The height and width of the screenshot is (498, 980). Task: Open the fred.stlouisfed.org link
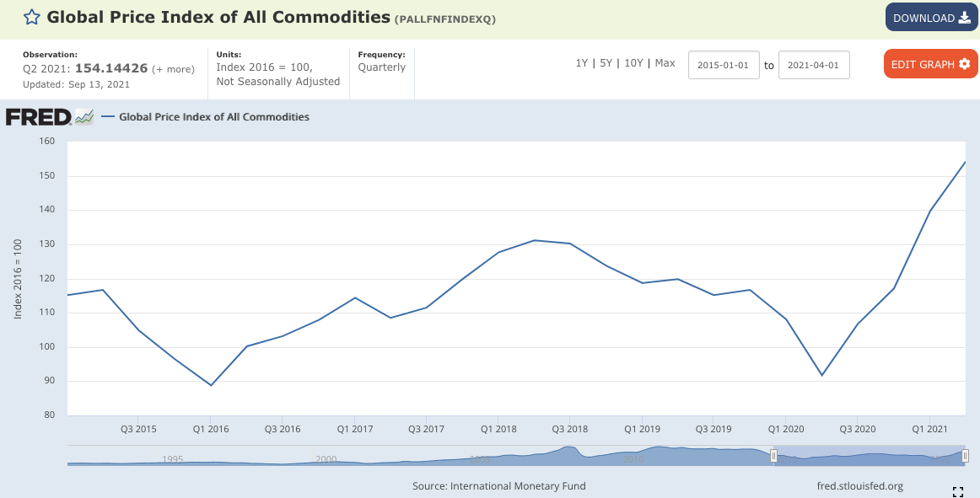pyautogui.click(x=859, y=486)
